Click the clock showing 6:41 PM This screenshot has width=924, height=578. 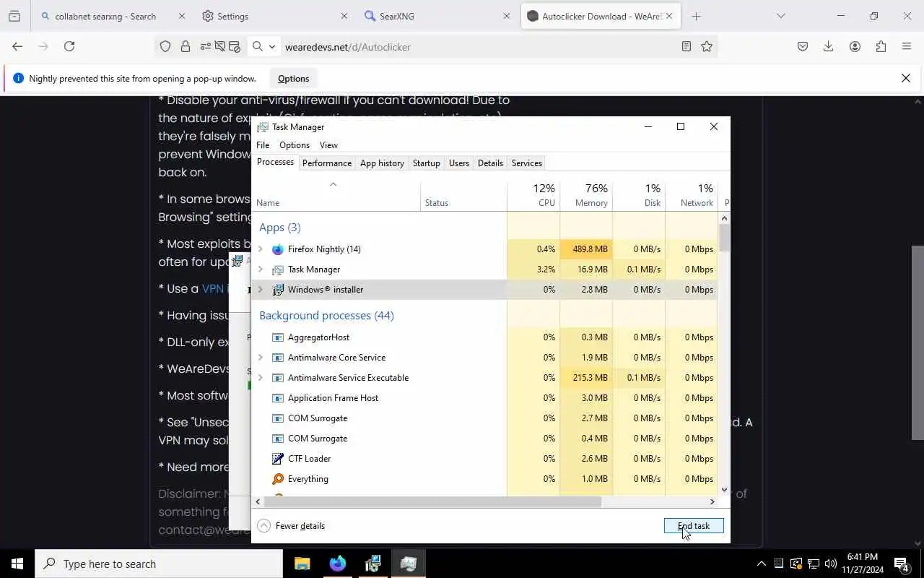862,557
